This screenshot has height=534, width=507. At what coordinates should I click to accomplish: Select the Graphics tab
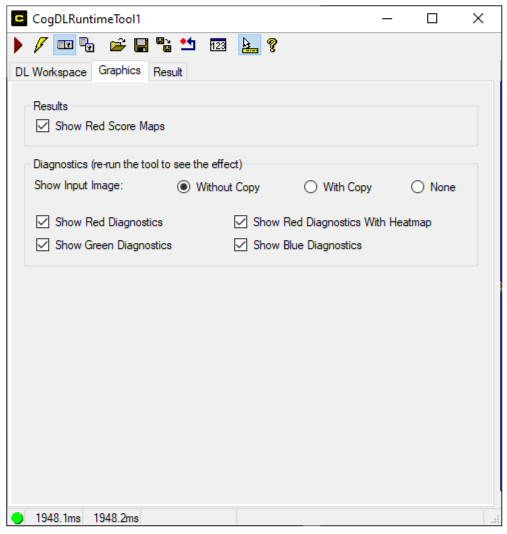point(120,70)
